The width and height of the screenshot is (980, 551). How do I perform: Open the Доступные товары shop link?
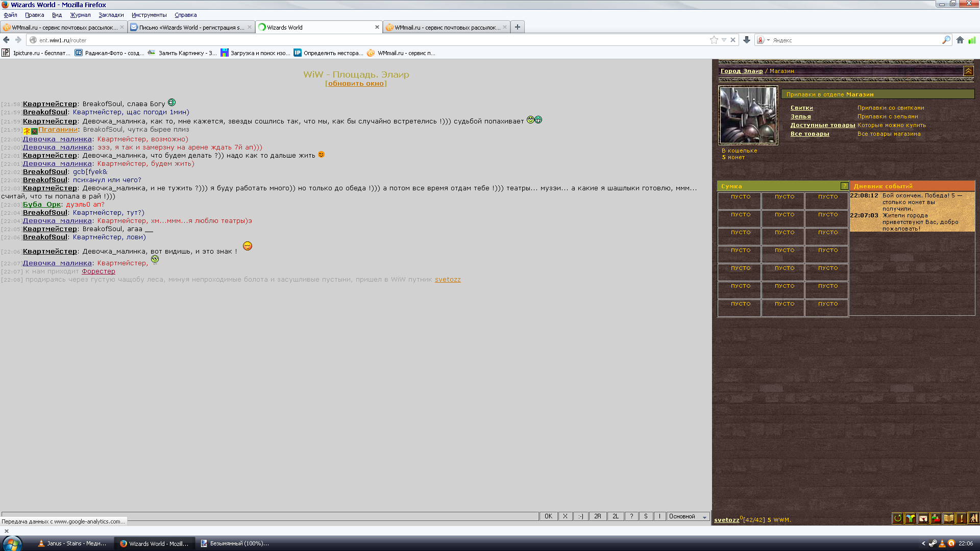pyautogui.click(x=822, y=125)
